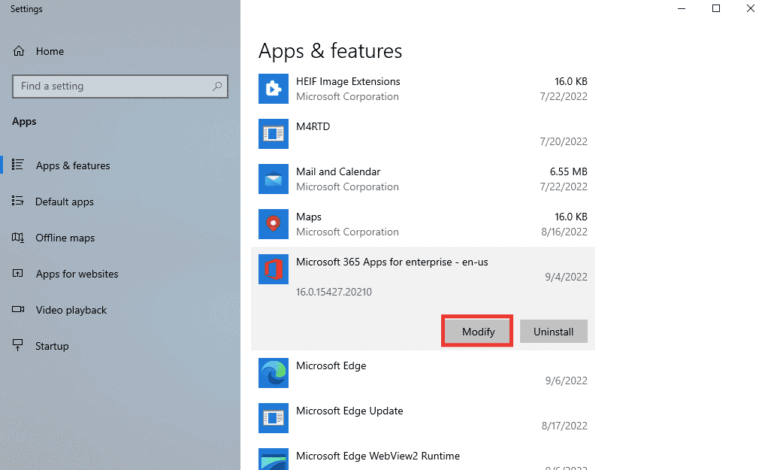768x470 pixels.
Task: Click the search magnifier icon
Action: (x=217, y=87)
